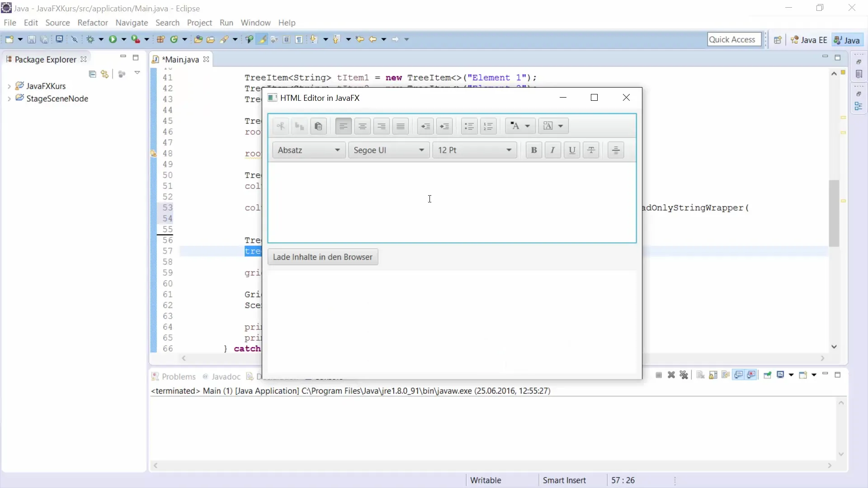Image resolution: width=868 pixels, height=488 pixels.
Task: Open the Run dropdown arrow next to green Run icon
Action: [x=123, y=39]
